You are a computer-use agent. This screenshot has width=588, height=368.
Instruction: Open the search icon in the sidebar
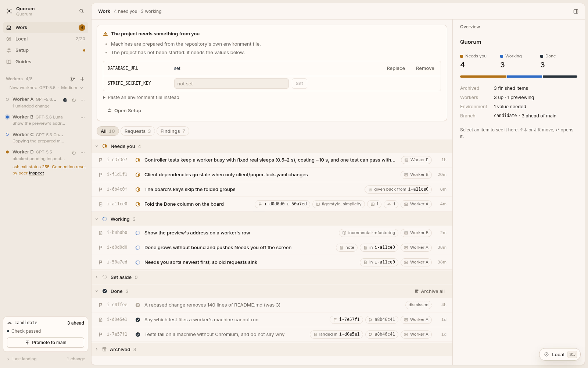click(x=82, y=11)
